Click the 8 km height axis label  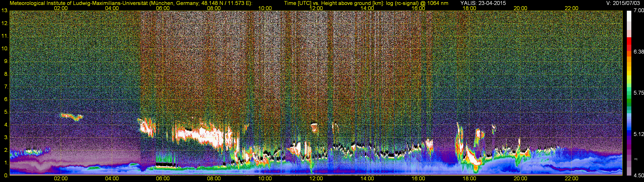pyautogui.click(x=6, y=74)
